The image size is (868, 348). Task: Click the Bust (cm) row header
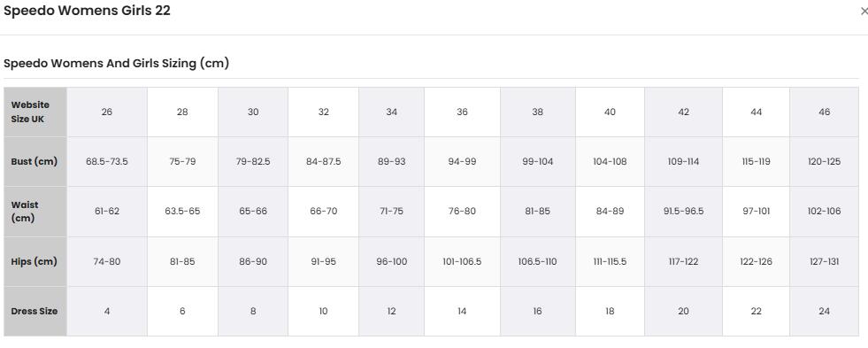coord(35,162)
